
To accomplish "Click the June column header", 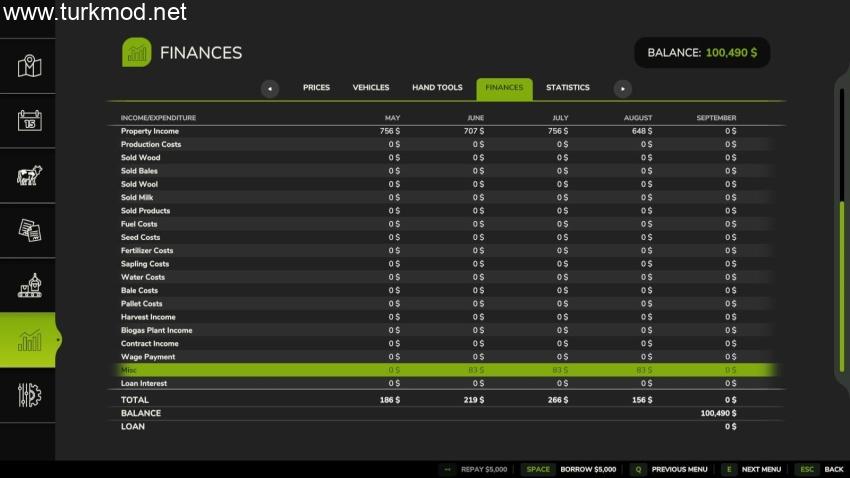I will [x=475, y=118].
